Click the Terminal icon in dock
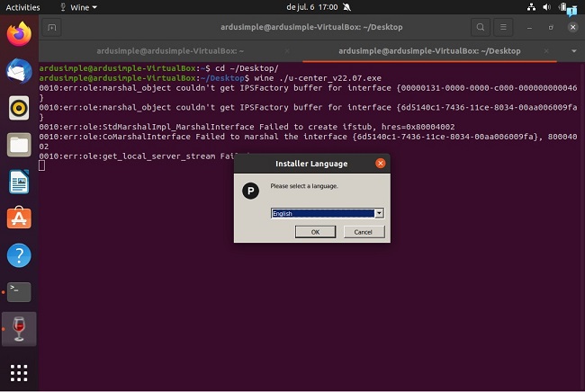Viewport: 585px width, 392px height. click(19, 291)
